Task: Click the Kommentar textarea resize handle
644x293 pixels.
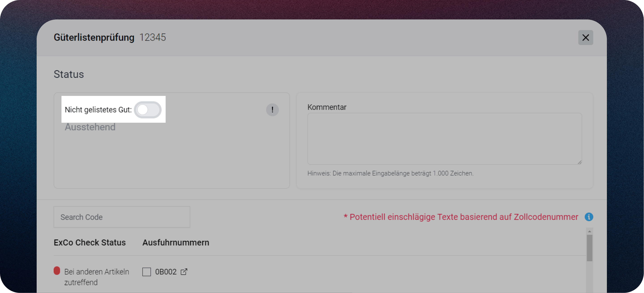Action: point(579,162)
